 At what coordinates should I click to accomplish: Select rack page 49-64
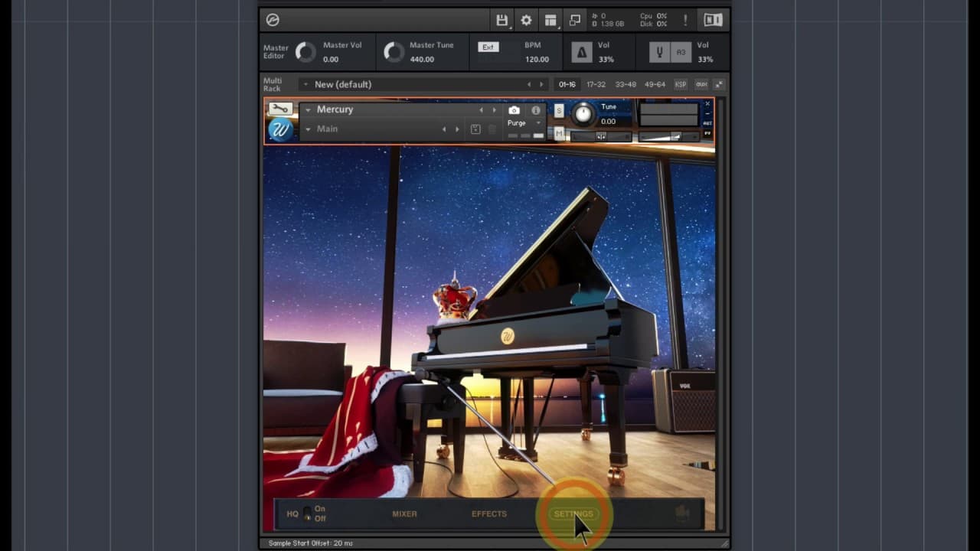point(655,84)
